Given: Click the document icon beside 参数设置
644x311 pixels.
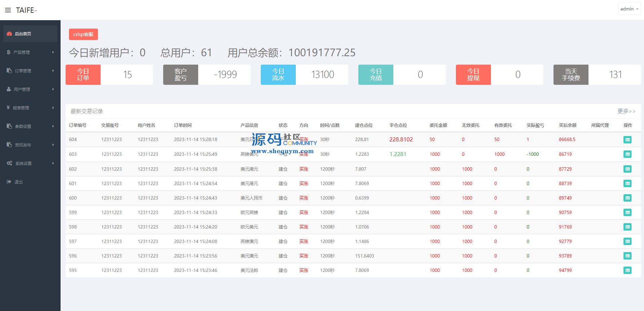Looking at the screenshot, I should tap(9, 126).
